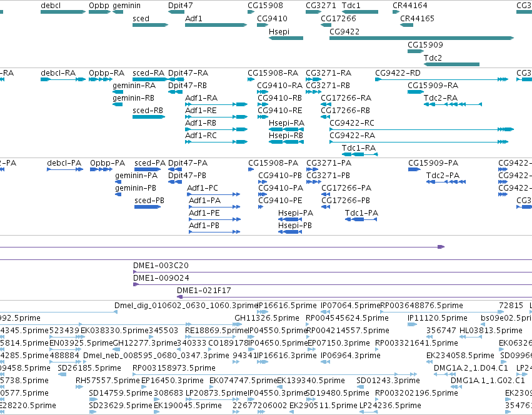
Task: Click the debcl gene label
Action: [51, 6]
